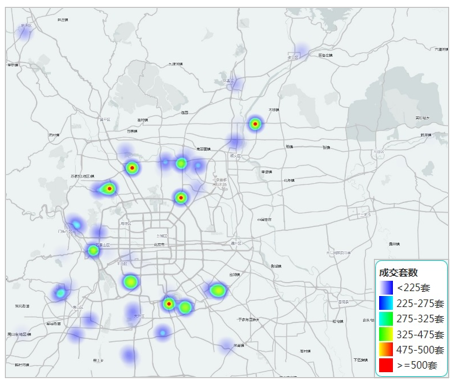
Task: Click the <225套 pale purple legend swatch
Action: (386, 288)
